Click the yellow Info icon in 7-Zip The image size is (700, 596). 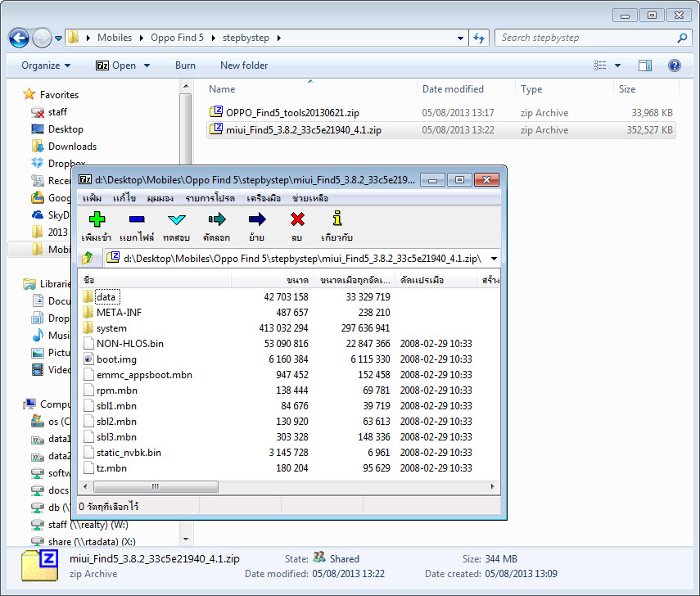pyautogui.click(x=337, y=219)
